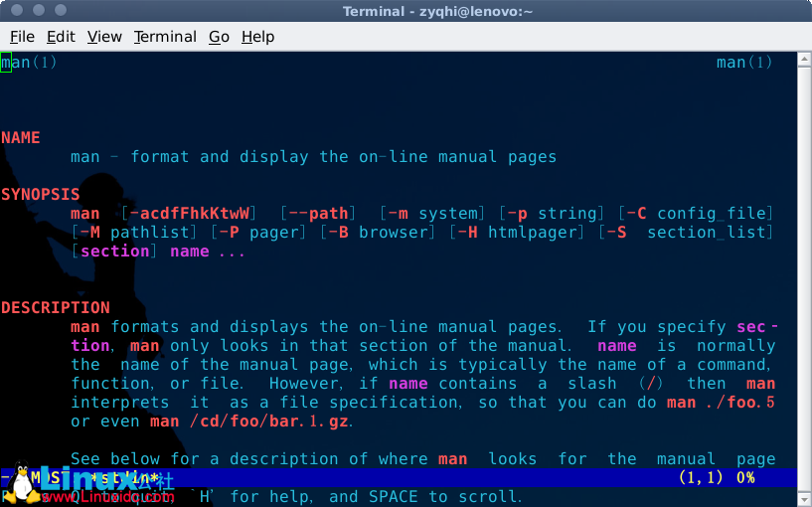Click the NAME section heading
Screen dimensions: 812x507
click(21, 137)
